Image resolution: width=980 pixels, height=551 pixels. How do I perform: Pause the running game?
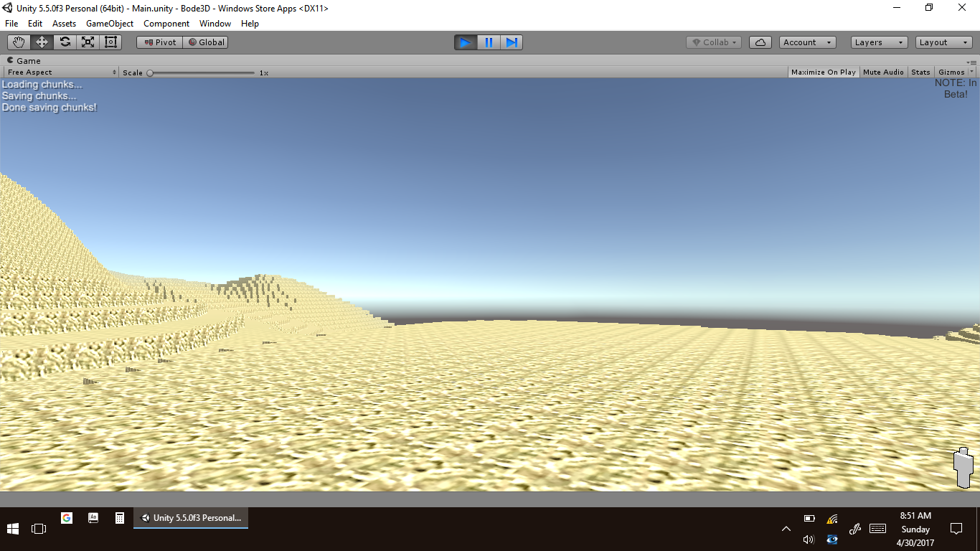(489, 42)
